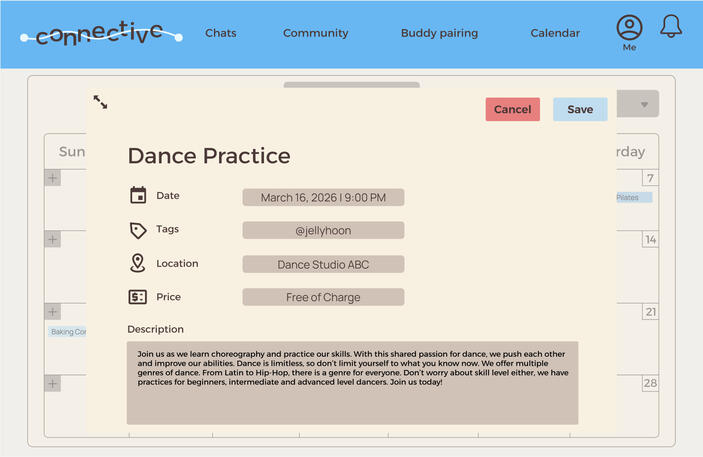Viewport: 703px width, 457px height.
Task: Open Buddy pairing in navigation
Action: pos(439,33)
